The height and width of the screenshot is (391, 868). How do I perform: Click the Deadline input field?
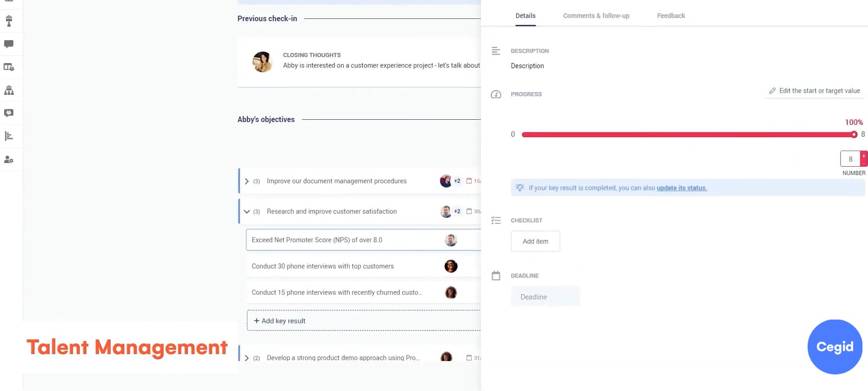(x=545, y=297)
